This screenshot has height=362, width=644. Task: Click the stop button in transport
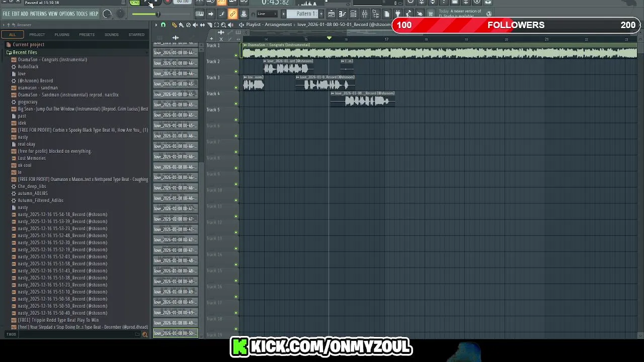pos(156,2)
